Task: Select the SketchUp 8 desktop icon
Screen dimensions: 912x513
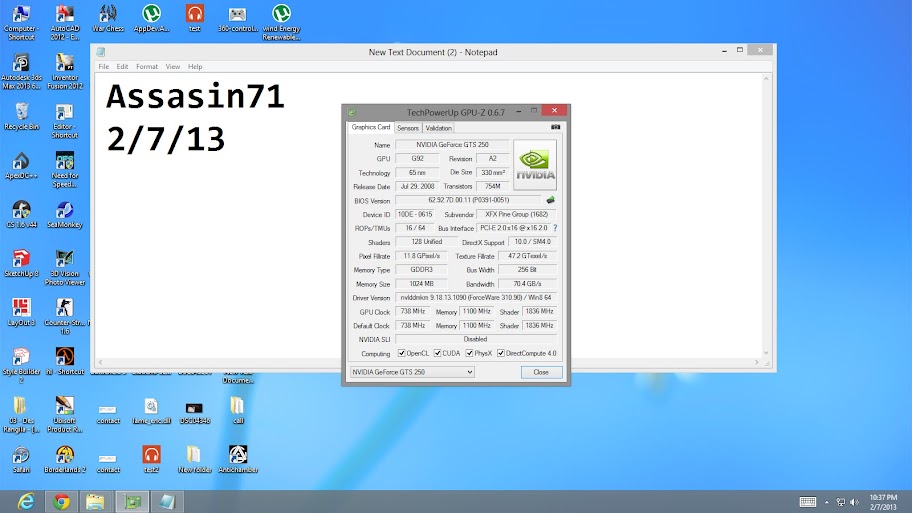Action: (x=22, y=263)
